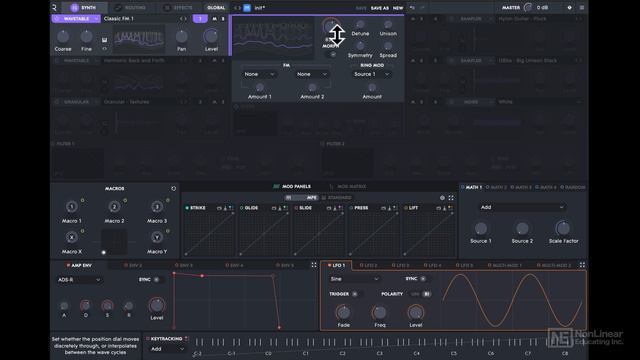Open the Math 1 Add operation dropdown
Viewport: 640px width, 360px height.
(522, 207)
